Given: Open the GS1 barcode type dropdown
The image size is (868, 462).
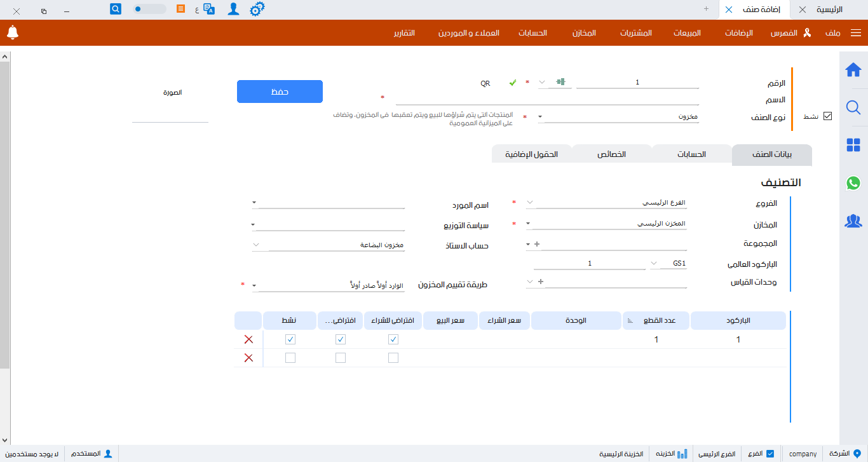Looking at the screenshot, I should tap(653, 262).
